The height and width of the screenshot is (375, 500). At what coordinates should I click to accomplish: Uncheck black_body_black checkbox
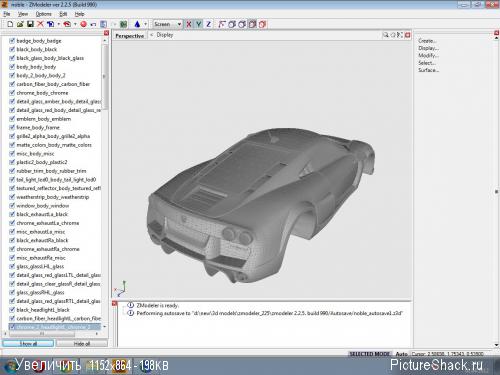pos(12,49)
